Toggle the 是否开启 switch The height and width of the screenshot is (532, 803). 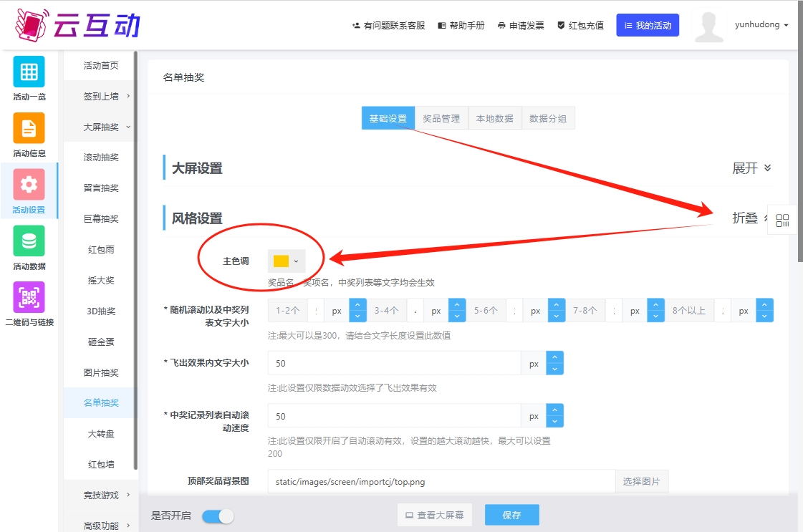(x=218, y=516)
